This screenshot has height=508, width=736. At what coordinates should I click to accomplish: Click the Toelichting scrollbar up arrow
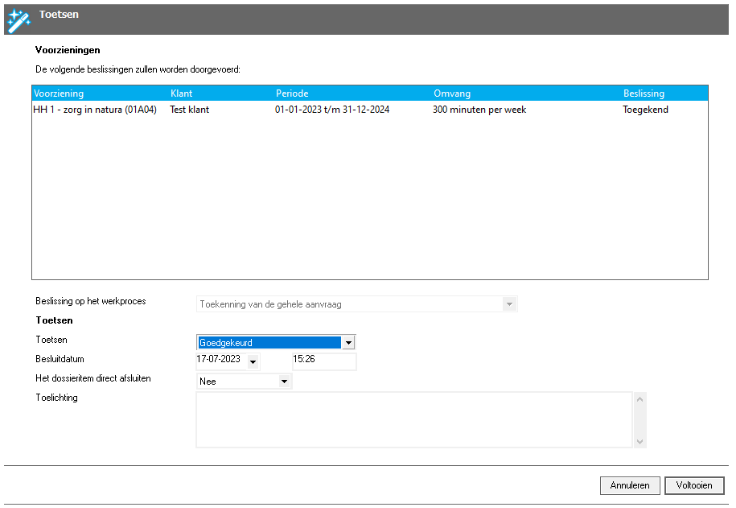click(x=640, y=399)
